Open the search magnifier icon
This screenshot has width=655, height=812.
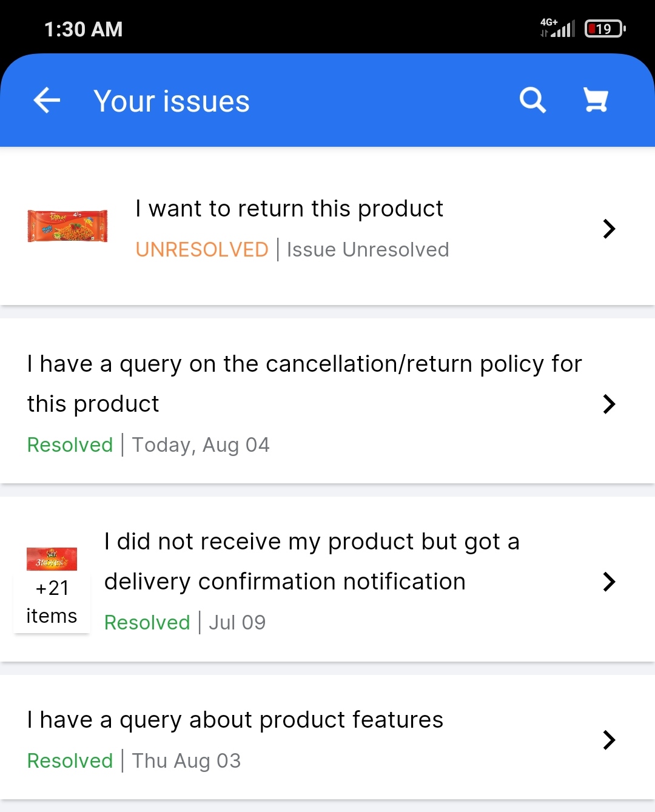[532, 100]
